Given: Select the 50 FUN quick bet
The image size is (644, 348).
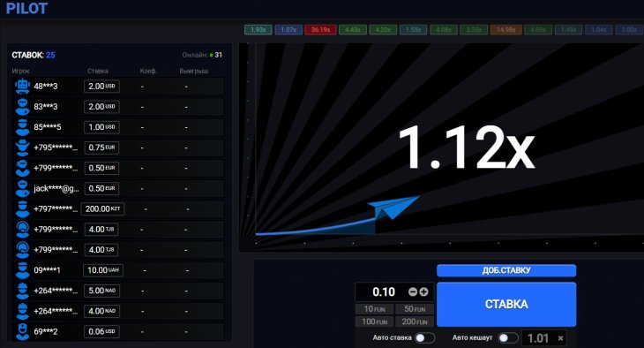Looking at the screenshot, I should click(415, 309).
